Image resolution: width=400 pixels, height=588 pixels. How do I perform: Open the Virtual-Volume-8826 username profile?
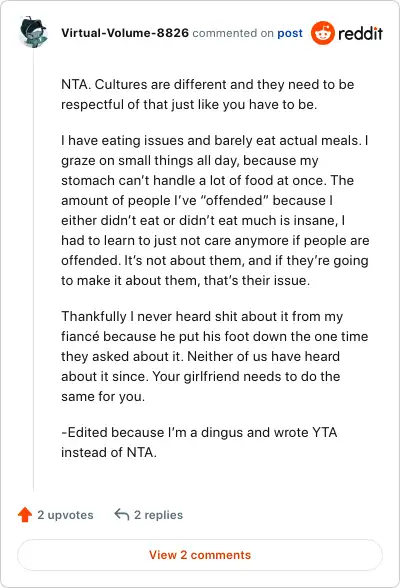point(125,33)
